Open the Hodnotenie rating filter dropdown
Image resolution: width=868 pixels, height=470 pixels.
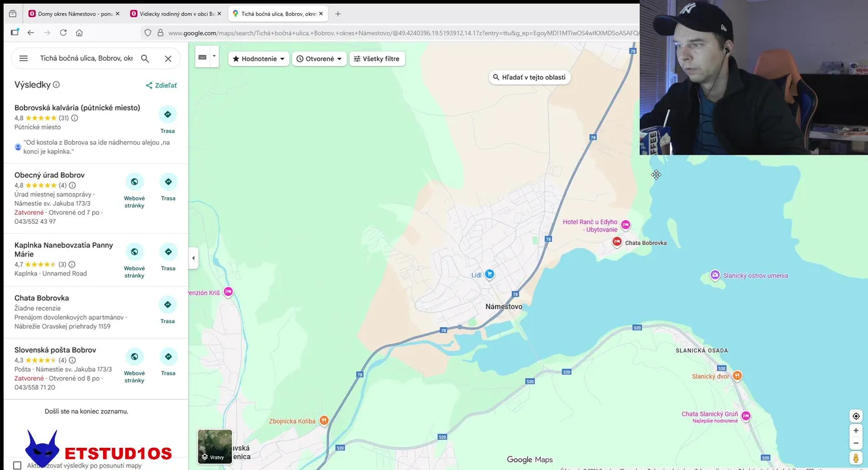(259, 59)
